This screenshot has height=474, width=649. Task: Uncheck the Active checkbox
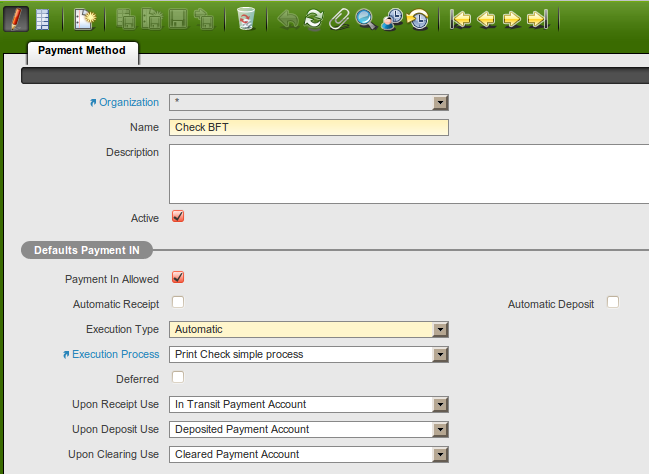[x=178, y=217]
